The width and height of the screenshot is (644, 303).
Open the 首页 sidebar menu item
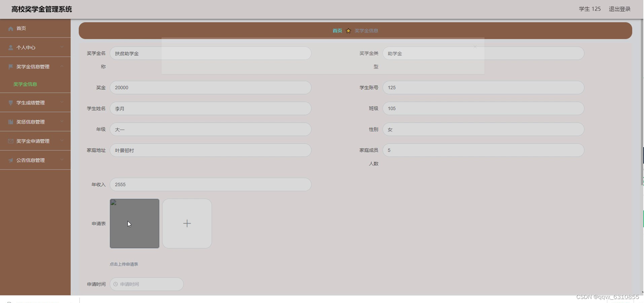35,28
